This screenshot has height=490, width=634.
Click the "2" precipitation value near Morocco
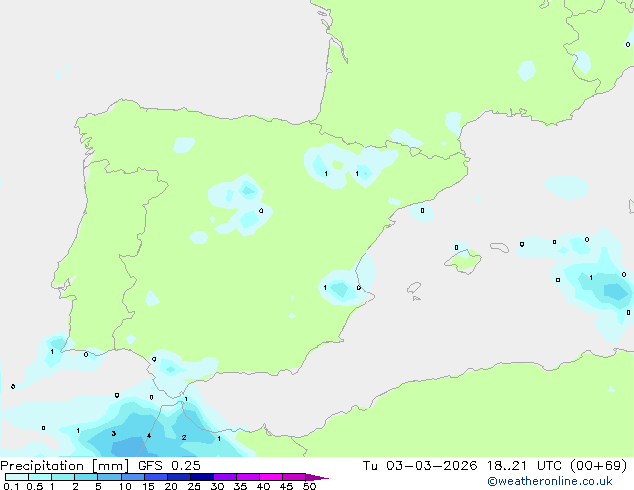click(x=184, y=437)
